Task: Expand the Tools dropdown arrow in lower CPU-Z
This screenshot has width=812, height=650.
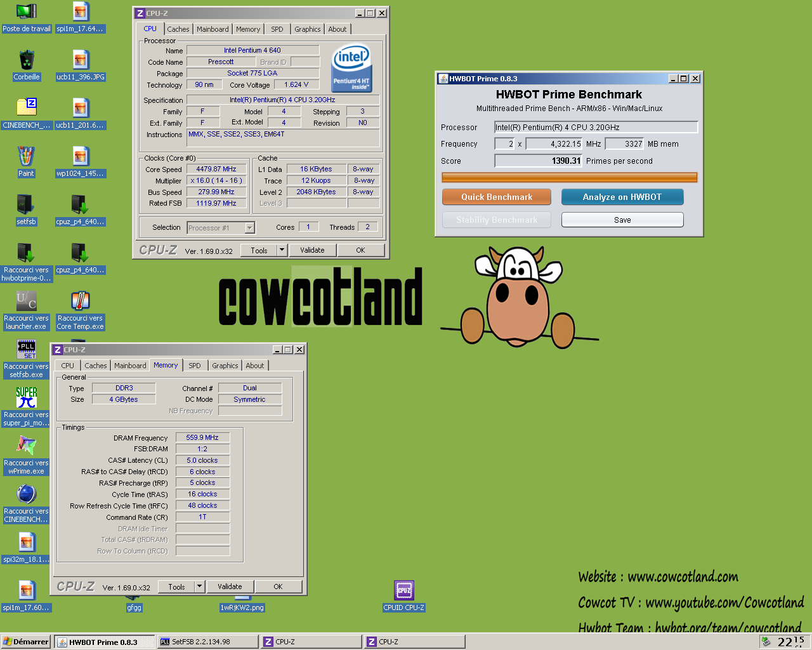Action: [x=199, y=587]
